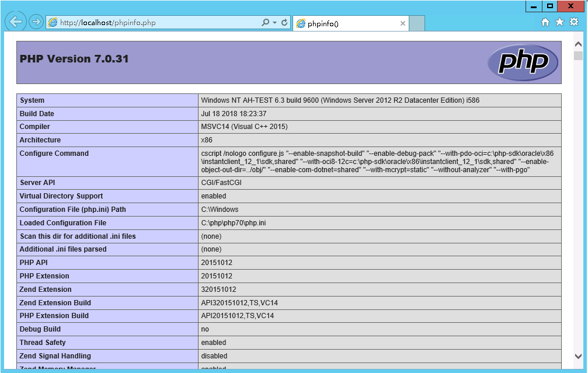Click the vertical scrollbar thumb
Viewport: 588px width, 373px height.
coord(578,56)
